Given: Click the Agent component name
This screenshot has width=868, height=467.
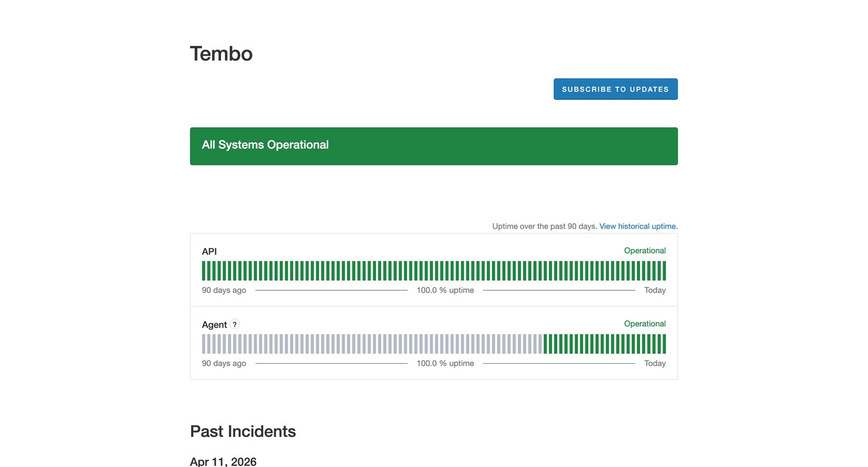Looking at the screenshot, I should pyautogui.click(x=214, y=325).
